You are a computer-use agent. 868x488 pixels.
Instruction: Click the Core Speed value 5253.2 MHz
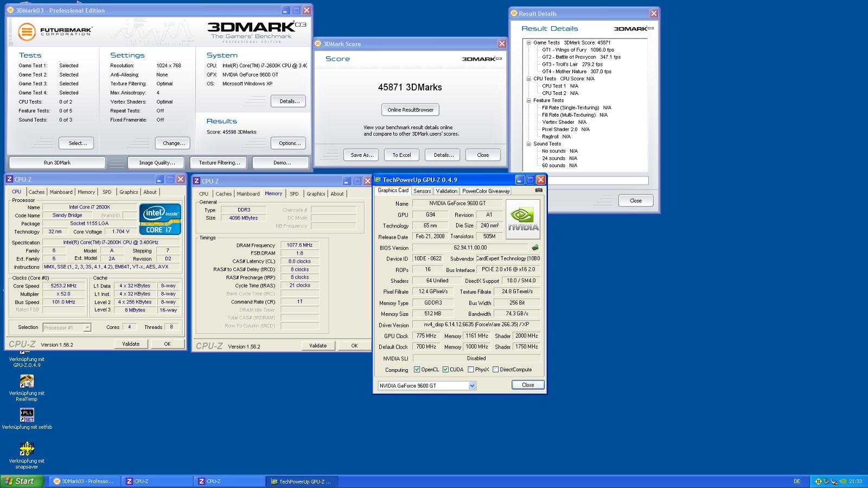click(x=63, y=286)
